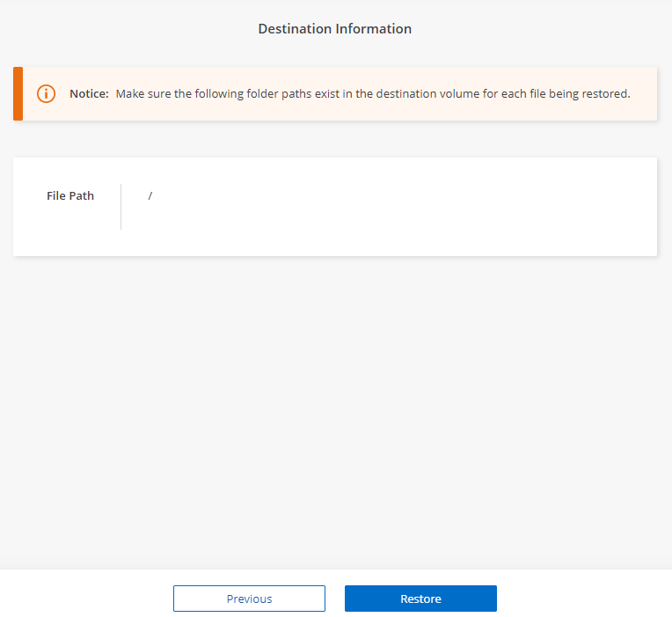Viewport: 672px width, 617px height.
Task: Select the "/" file path value
Action: (150, 195)
